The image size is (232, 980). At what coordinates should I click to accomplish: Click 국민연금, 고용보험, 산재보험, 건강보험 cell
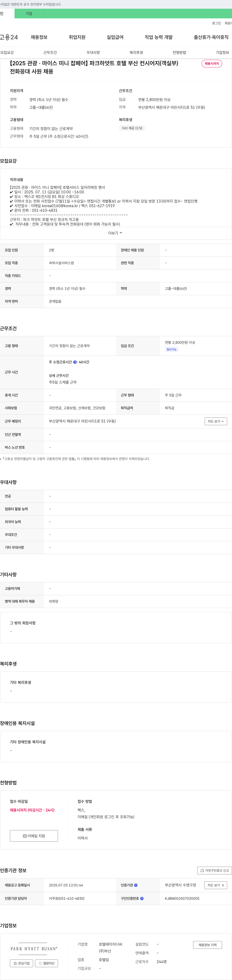[x=77, y=408]
